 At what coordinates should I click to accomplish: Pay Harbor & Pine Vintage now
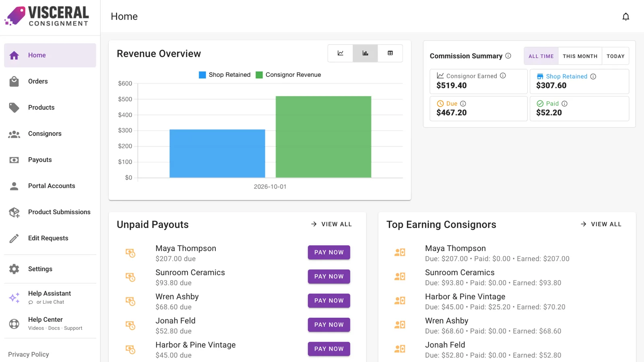pyautogui.click(x=329, y=349)
